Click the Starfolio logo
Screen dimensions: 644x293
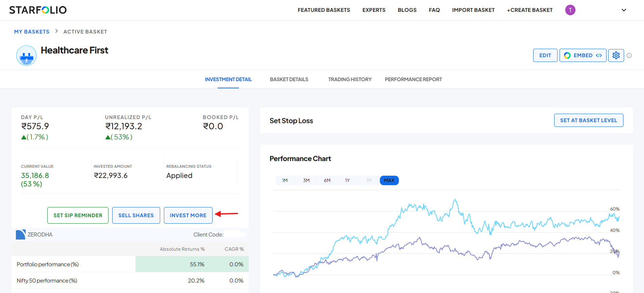coord(38,10)
